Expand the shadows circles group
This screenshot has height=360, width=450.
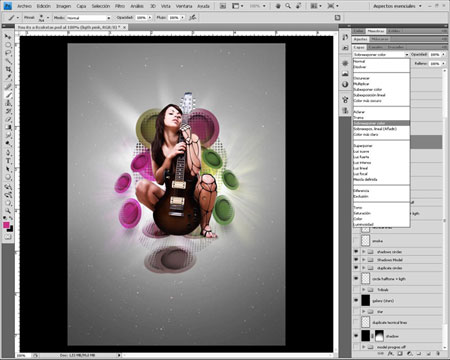tap(364, 252)
